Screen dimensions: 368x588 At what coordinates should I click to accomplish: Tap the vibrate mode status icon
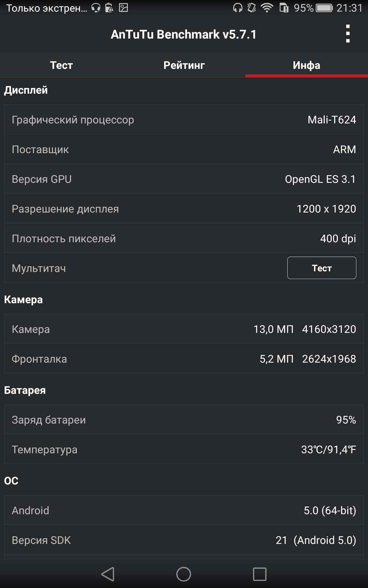pos(252,8)
